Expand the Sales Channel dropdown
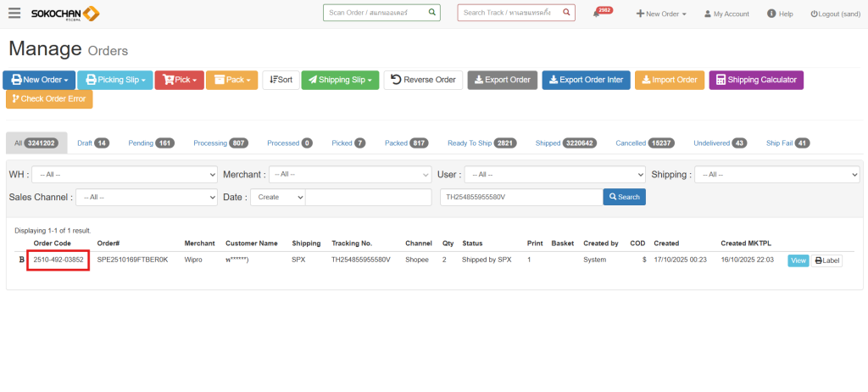868x392 pixels. coord(147,197)
